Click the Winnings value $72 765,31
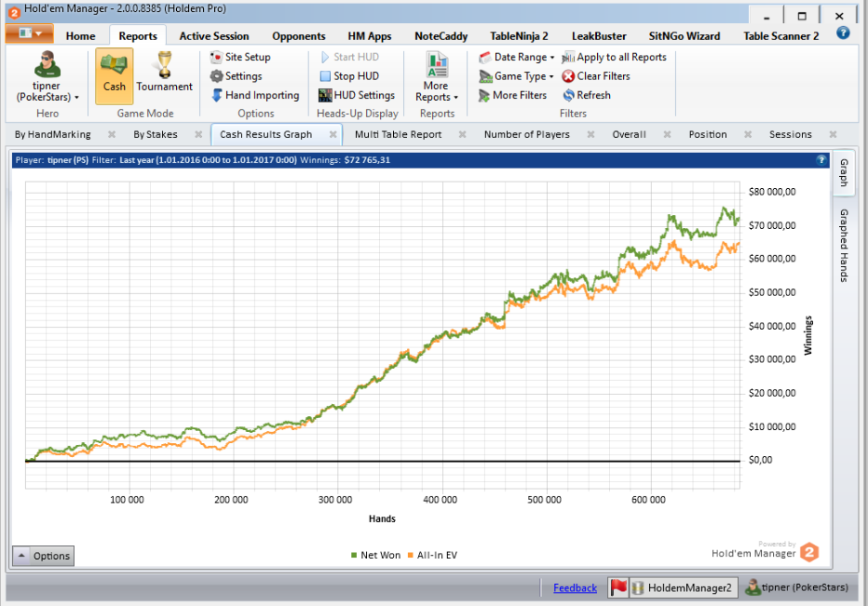868x606 pixels. pyautogui.click(x=367, y=160)
